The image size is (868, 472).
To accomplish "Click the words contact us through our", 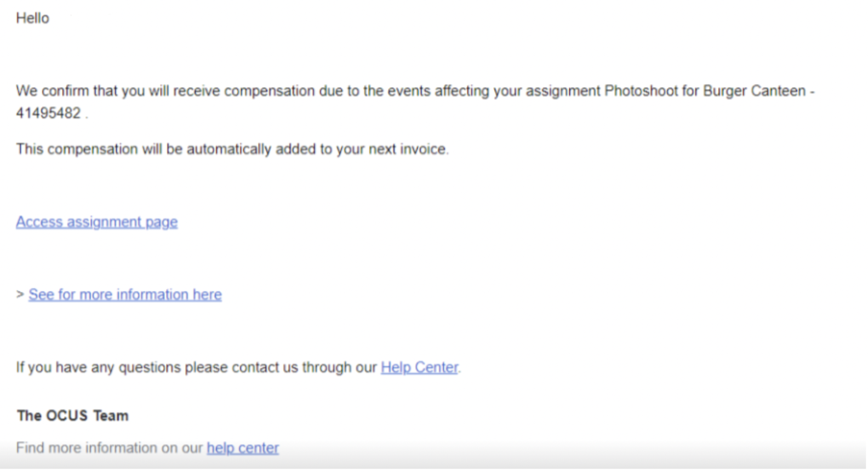I will (305, 367).
